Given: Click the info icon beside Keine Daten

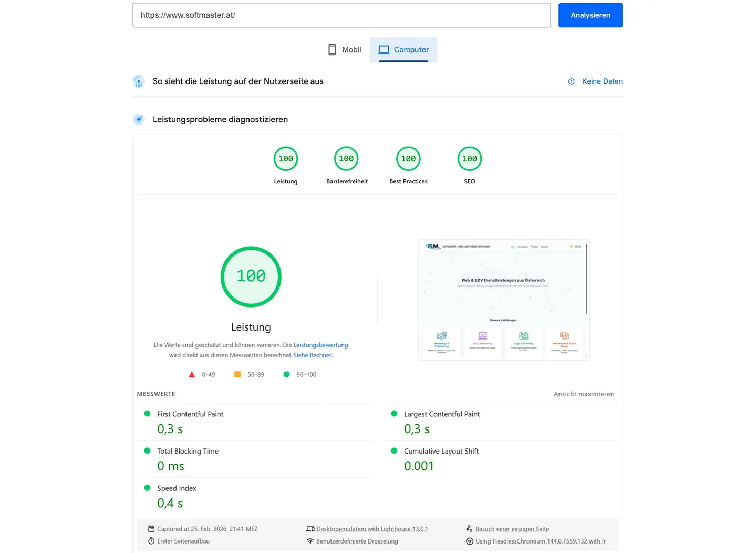Looking at the screenshot, I should (x=571, y=81).
